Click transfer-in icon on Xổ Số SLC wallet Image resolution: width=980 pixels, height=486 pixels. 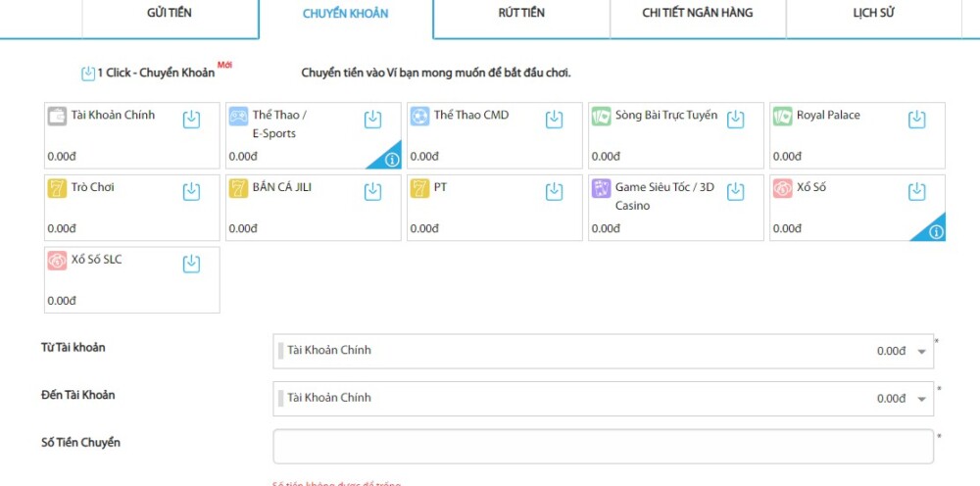pyautogui.click(x=191, y=264)
